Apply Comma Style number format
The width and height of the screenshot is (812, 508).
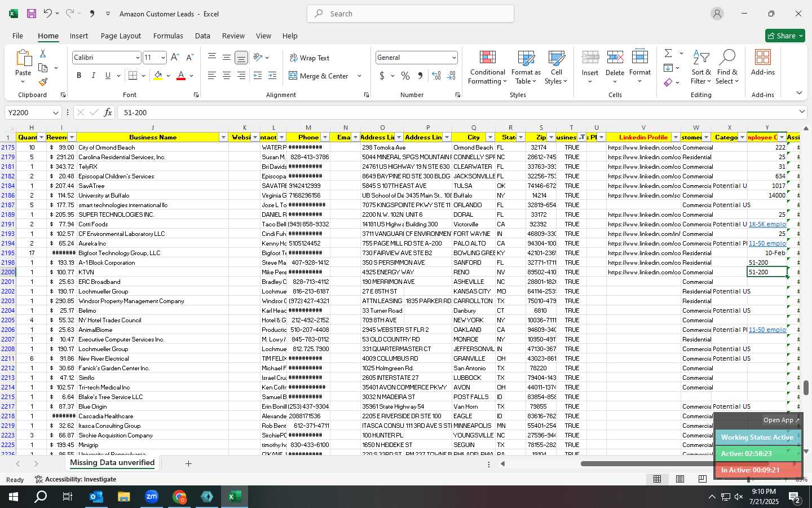click(x=420, y=76)
